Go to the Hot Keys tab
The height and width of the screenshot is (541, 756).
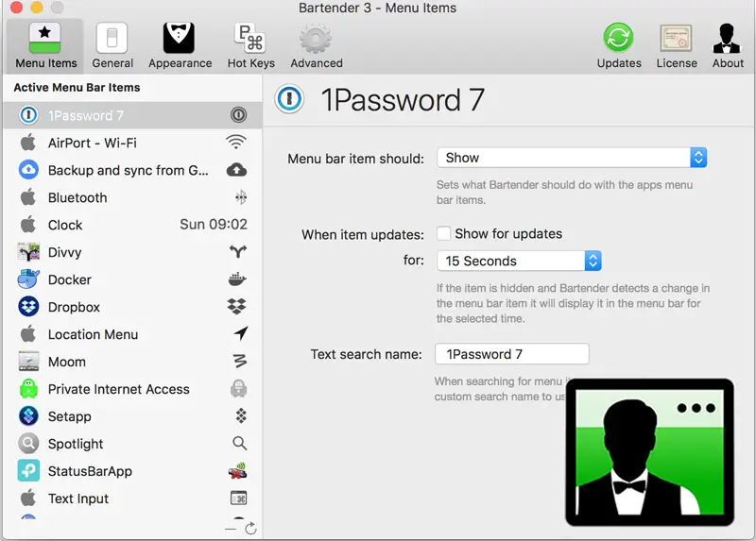(x=250, y=46)
